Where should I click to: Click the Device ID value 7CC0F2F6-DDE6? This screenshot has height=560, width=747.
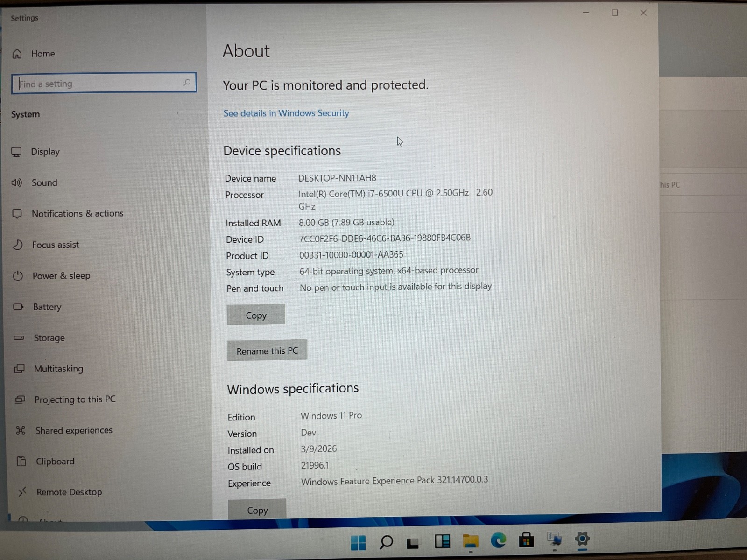(x=385, y=238)
